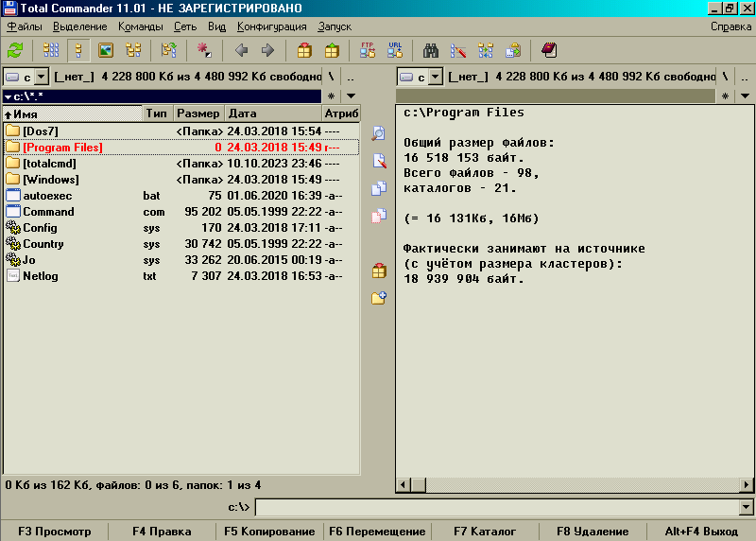Click the pack files toolbar icon (red arrow box)
Viewport: 756px width, 541px height.
tap(304, 50)
